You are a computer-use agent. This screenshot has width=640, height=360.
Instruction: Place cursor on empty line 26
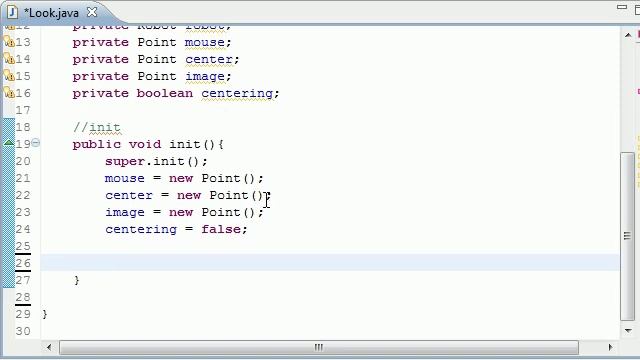330,262
